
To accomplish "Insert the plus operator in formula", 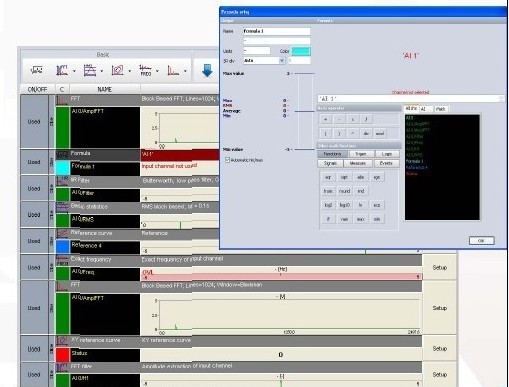I will coord(326,119).
